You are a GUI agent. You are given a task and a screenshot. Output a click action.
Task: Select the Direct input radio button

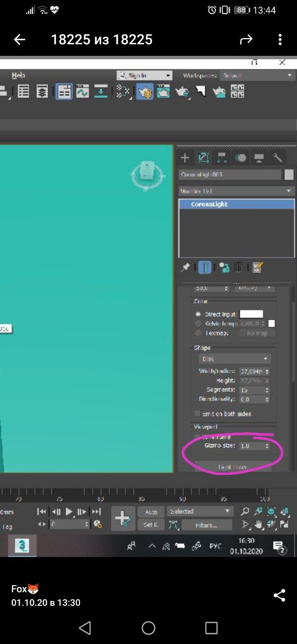[198, 314]
